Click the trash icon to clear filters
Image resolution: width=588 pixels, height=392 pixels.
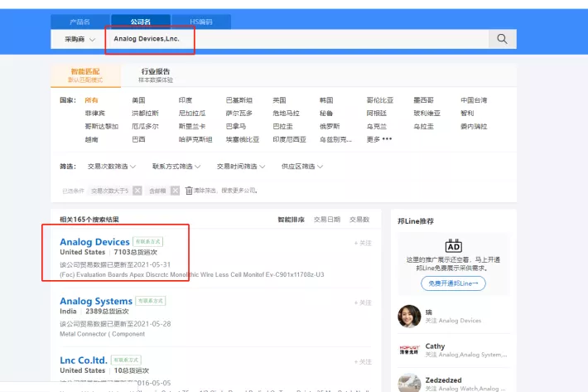click(189, 191)
